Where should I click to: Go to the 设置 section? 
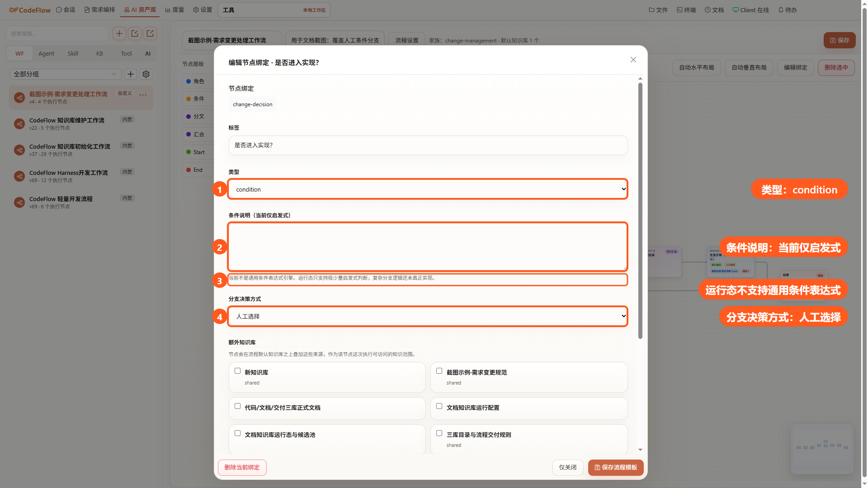[203, 10]
